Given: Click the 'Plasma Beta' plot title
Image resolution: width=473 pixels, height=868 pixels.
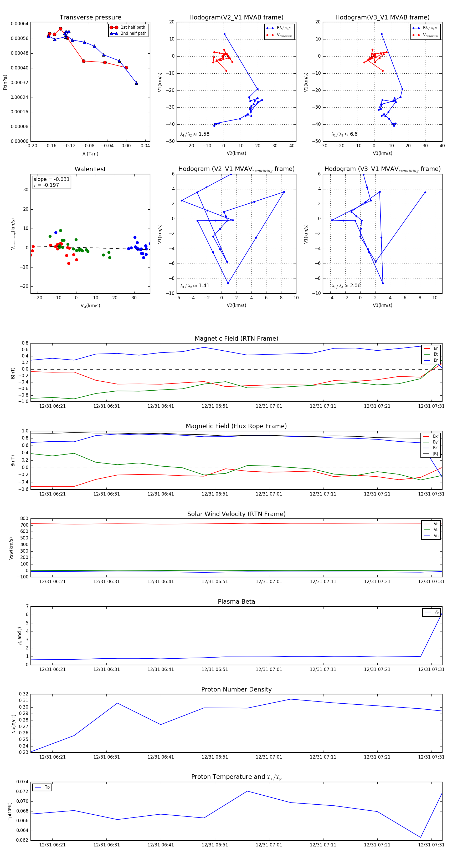Looking at the screenshot, I should 236,602.
